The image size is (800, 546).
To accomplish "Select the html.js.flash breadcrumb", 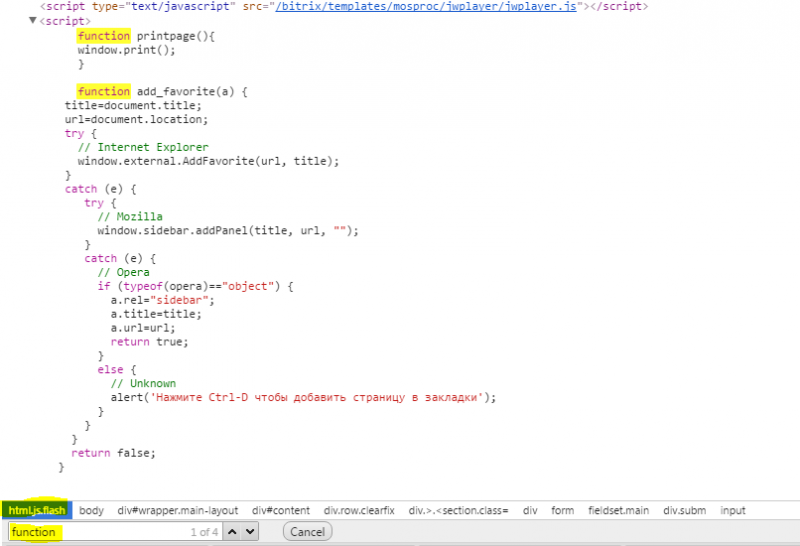I will [37, 510].
